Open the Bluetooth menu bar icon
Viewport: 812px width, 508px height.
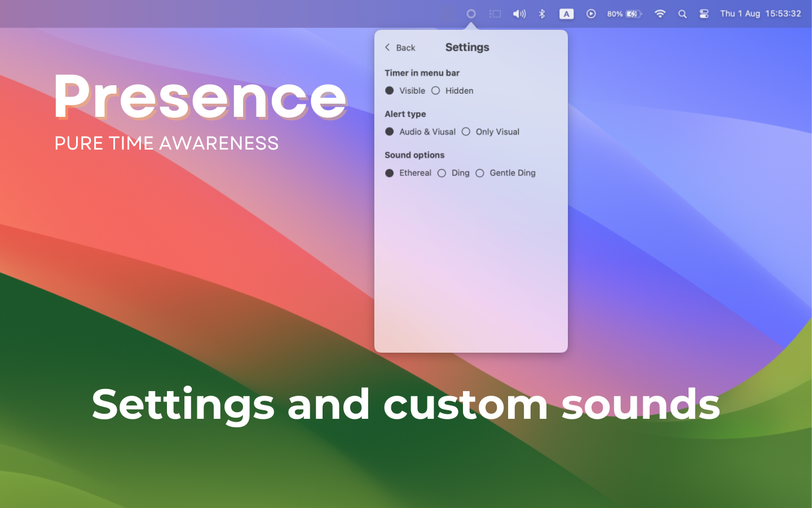[x=542, y=14]
